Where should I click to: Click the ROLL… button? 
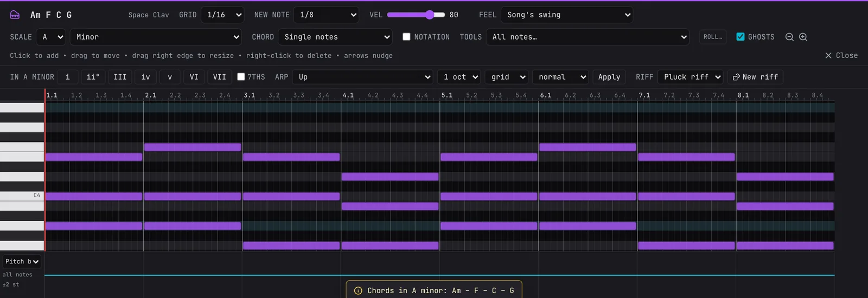713,37
